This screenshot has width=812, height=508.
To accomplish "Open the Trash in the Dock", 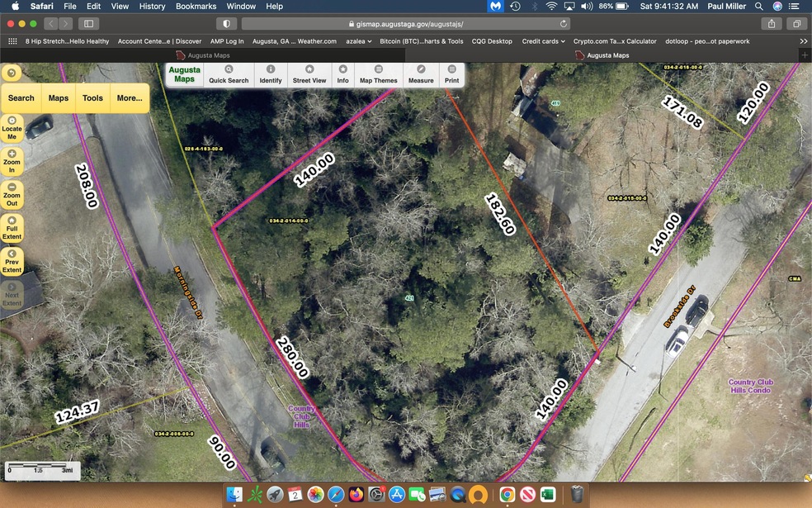I will coord(578,494).
